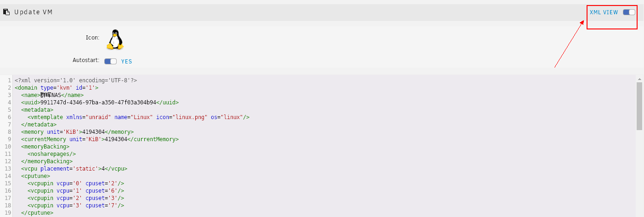Click the Update VM header title
This screenshot has width=644, height=217.
point(34,12)
